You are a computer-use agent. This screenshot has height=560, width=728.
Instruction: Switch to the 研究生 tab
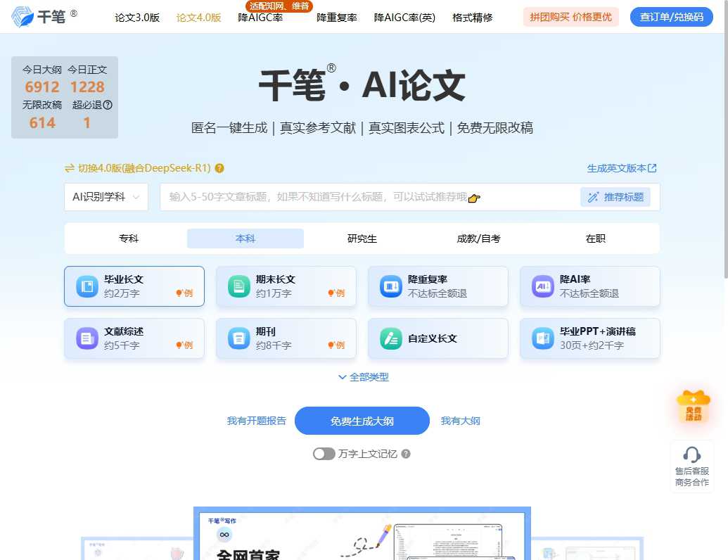pyautogui.click(x=362, y=238)
